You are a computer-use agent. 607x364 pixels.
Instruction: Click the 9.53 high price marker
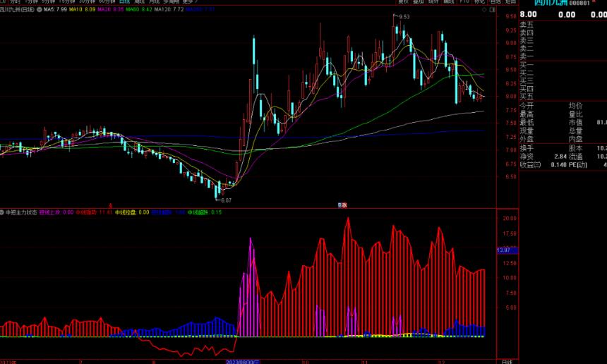[404, 17]
